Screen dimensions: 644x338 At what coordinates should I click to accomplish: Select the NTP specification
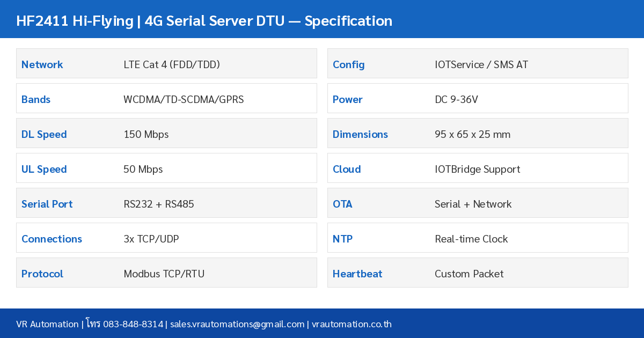click(342, 239)
